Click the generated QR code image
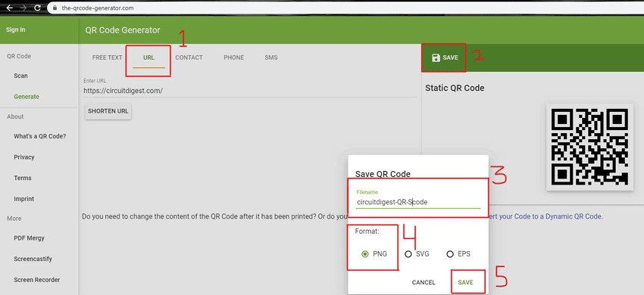This screenshot has height=295, width=644. [589, 147]
